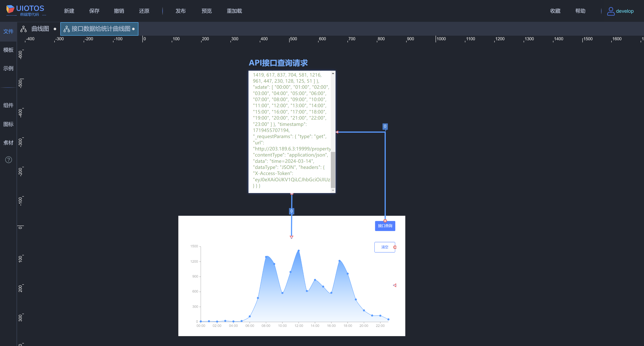Click the tree icon on the 曲线图 tab

23,29
